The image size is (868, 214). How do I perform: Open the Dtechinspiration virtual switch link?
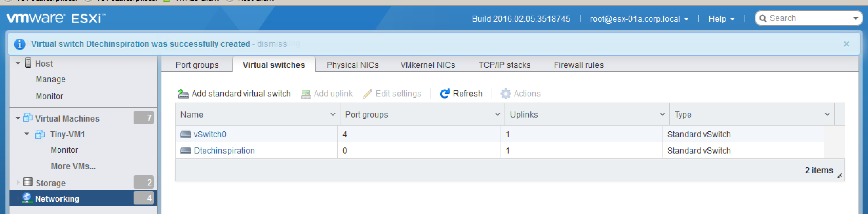point(224,150)
